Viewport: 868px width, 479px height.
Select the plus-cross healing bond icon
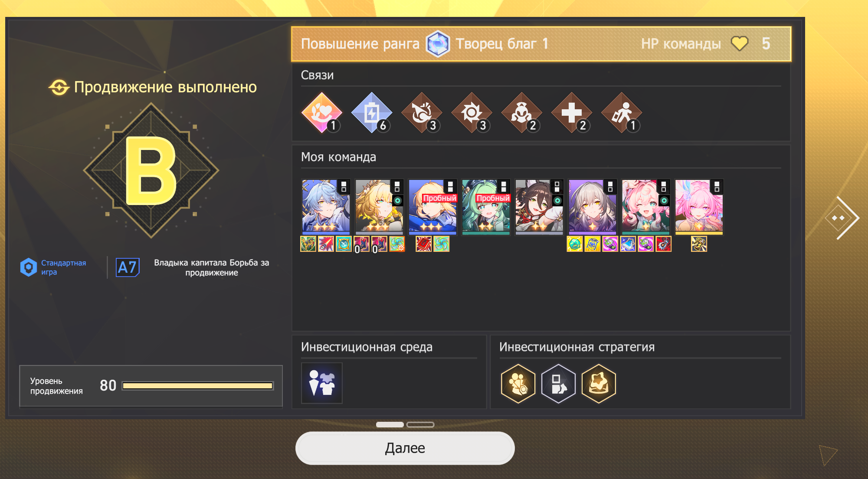click(x=572, y=113)
